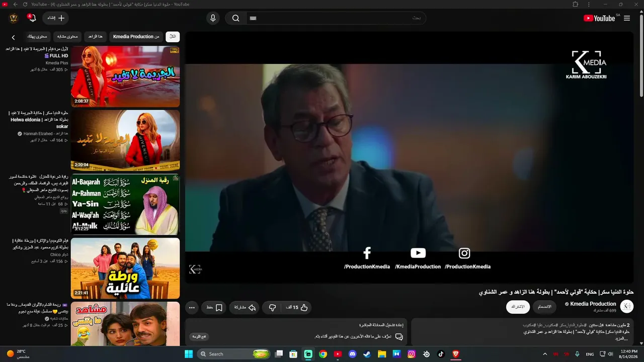Select the 'هنا الزاهد' filter chip
The width and height of the screenshot is (644, 362).
pyautogui.click(x=95, y=37)
